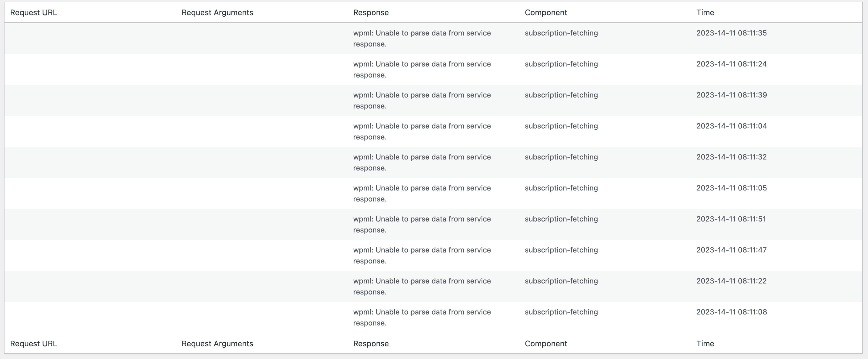Select timestamp 2023-14-11 08:11:32
Image resolution: width=868 pixels, height=359 pixels.
(x=731, y=157)
